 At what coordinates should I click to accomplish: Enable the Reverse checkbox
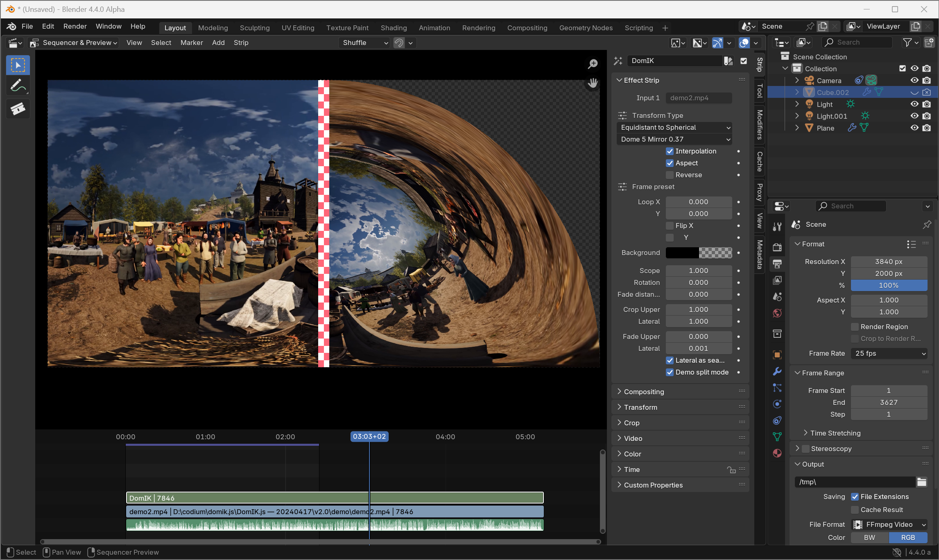670,175
